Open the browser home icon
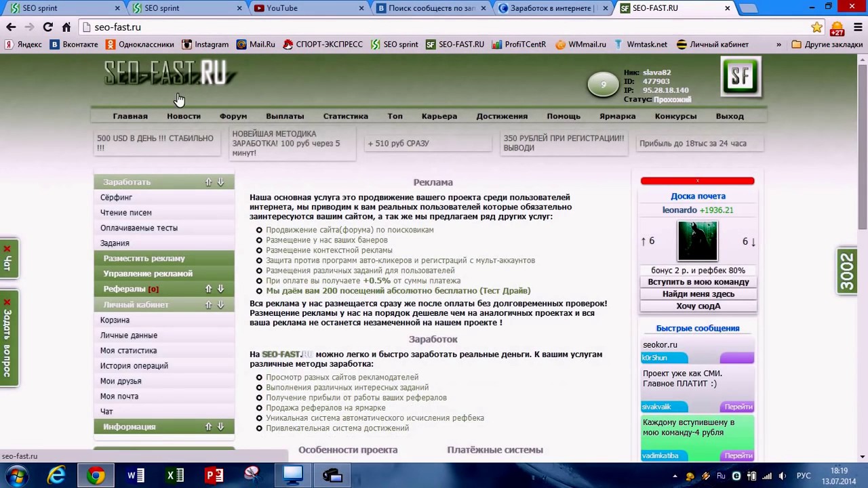The width and height of the screenshot is (868, 488). point(66,27)
